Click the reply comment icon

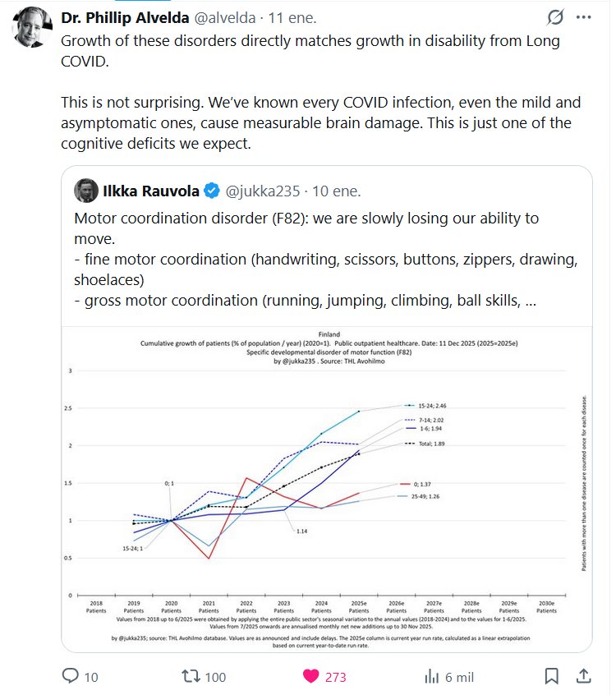(71, 676)
